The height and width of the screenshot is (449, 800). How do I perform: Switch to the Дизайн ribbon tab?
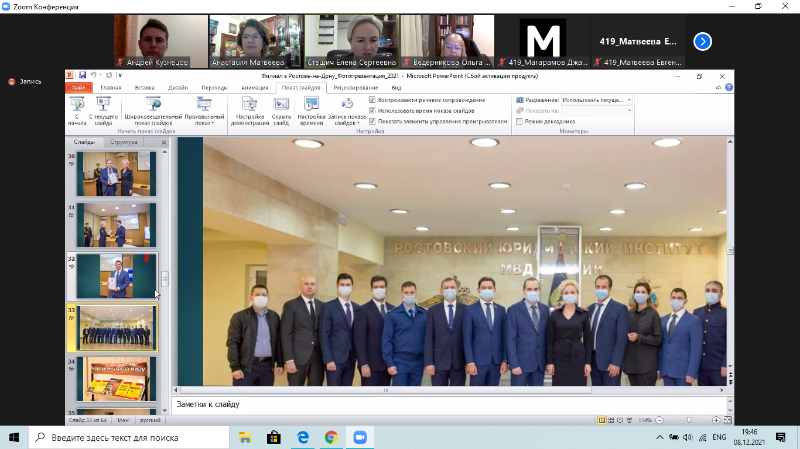click(x=178, y=88)
